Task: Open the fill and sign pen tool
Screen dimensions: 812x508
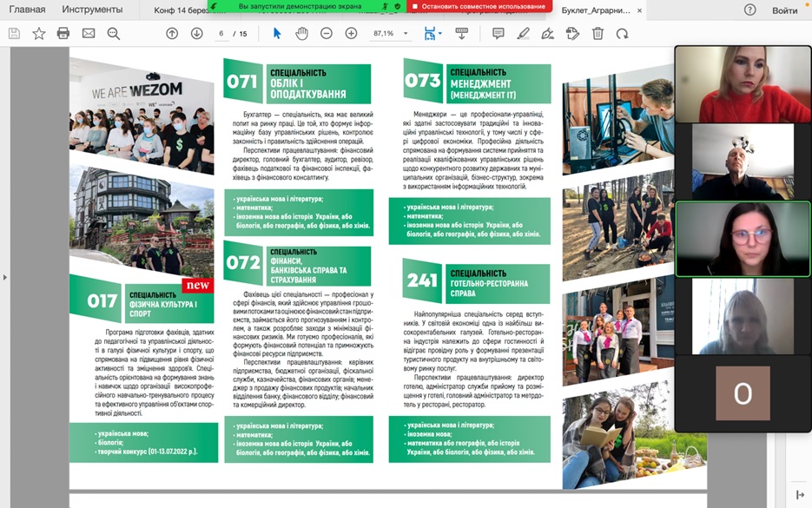Action: click(547, 34)
